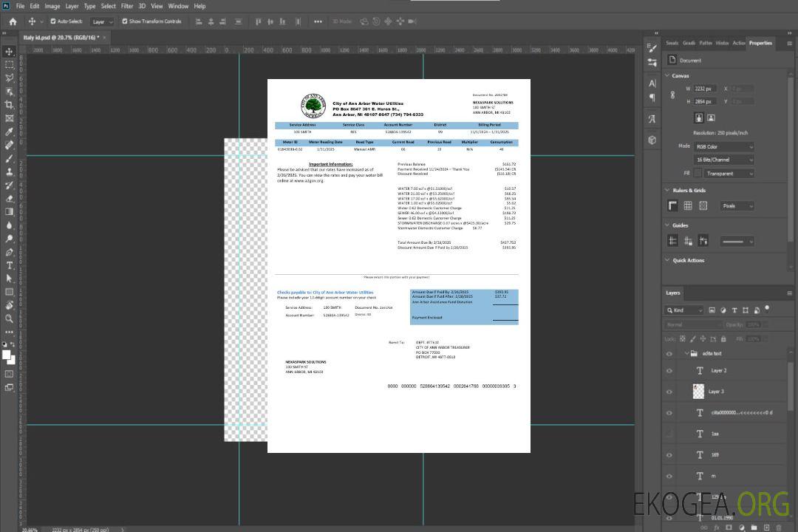The height and width of the screenshot is (532, 798).
Task: Select the Horizontal Type tool
Action: click(9, 265)
